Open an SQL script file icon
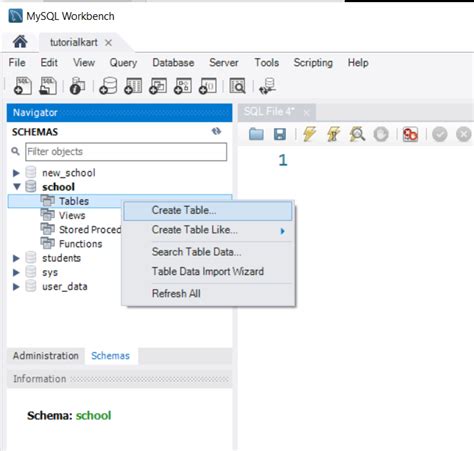Image resolution: width=474 pixels, height=451 pixels. point(48,86)
